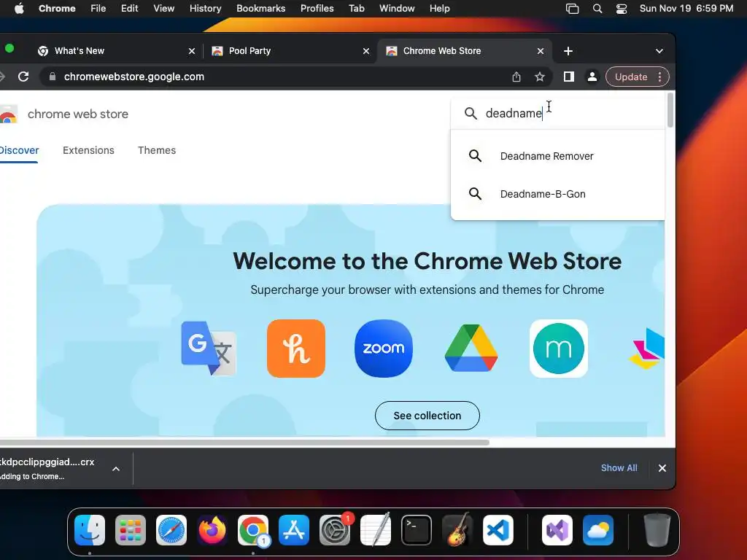Launch Firefox from the Dock

coord(212,530)
